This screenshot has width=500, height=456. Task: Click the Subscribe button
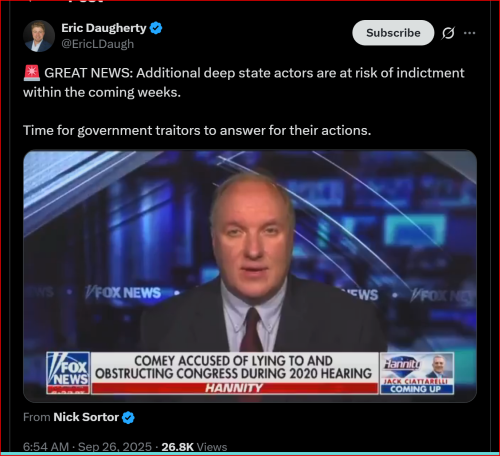[393, 33]
